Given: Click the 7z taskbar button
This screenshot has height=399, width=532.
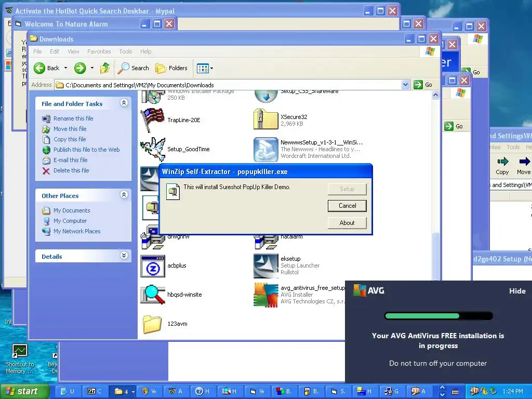Looking at the screenshot, I should [x=95, y=391].
